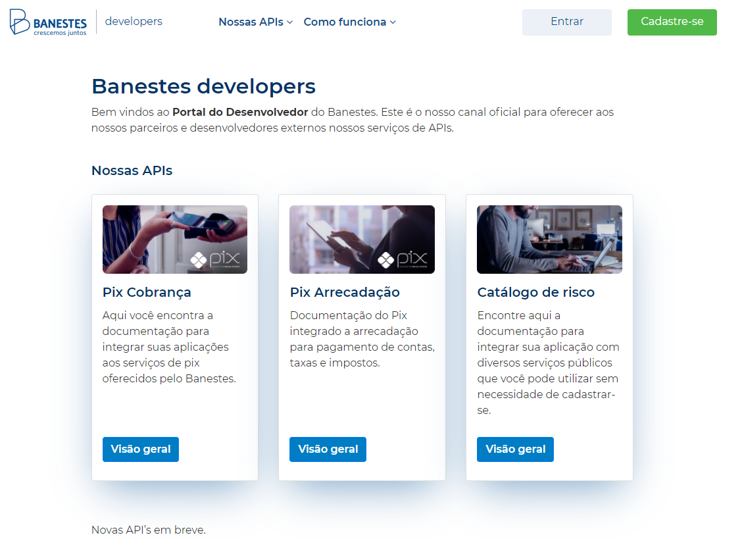This screenshot has width=742, height=560.
Task: Click the Banestes developers page heading
Action: (x=203, y=86)
